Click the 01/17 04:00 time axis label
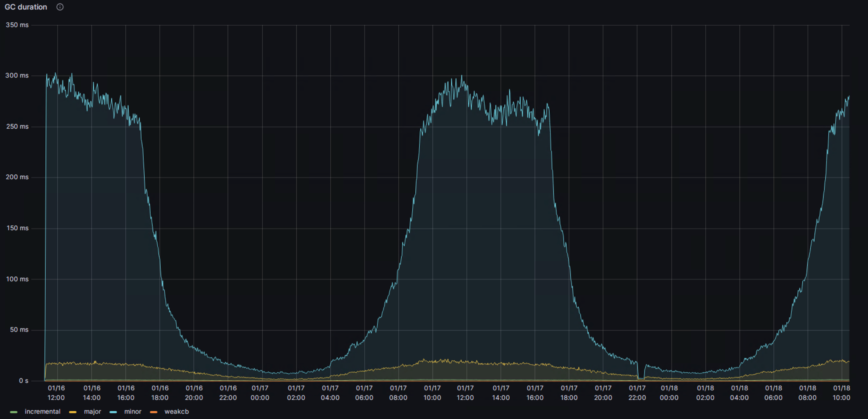The width and height of the screenshot is (868, 419). pos(330,393)
